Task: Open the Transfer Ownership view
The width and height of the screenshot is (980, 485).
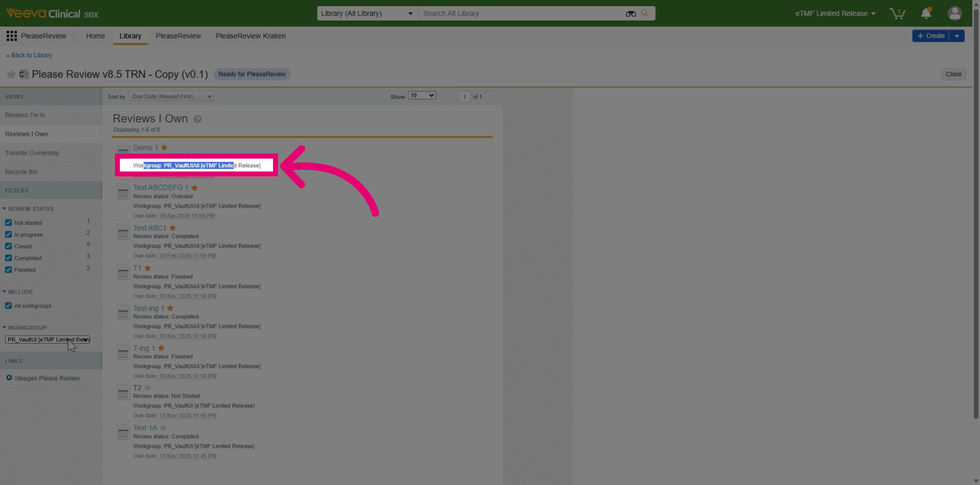Action: pyautogui.click(x=51, y=153)
